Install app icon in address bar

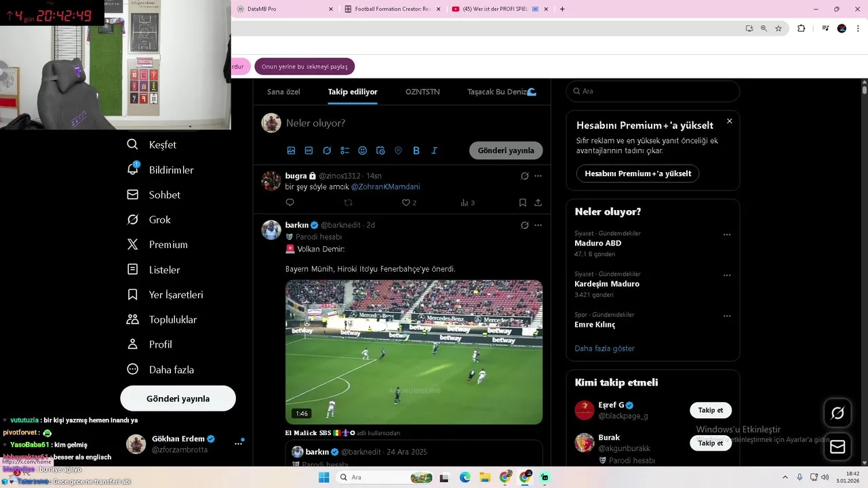[x=749, y=28]
